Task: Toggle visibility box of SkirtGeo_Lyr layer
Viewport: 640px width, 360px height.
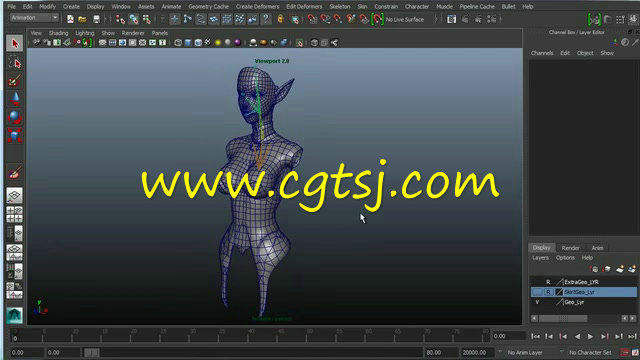Action: click(537, 292)
